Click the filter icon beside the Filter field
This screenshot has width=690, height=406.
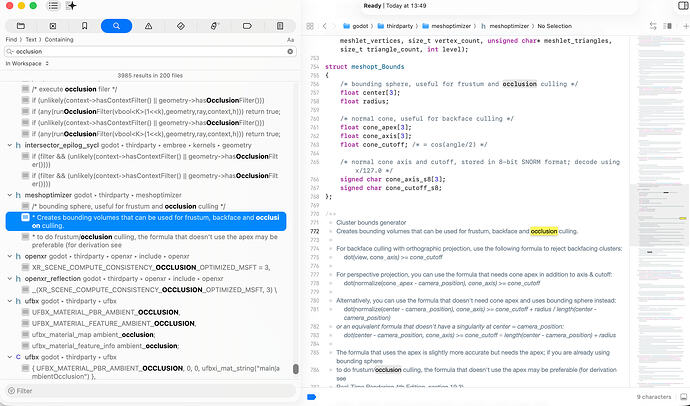(x=11, y=391)
